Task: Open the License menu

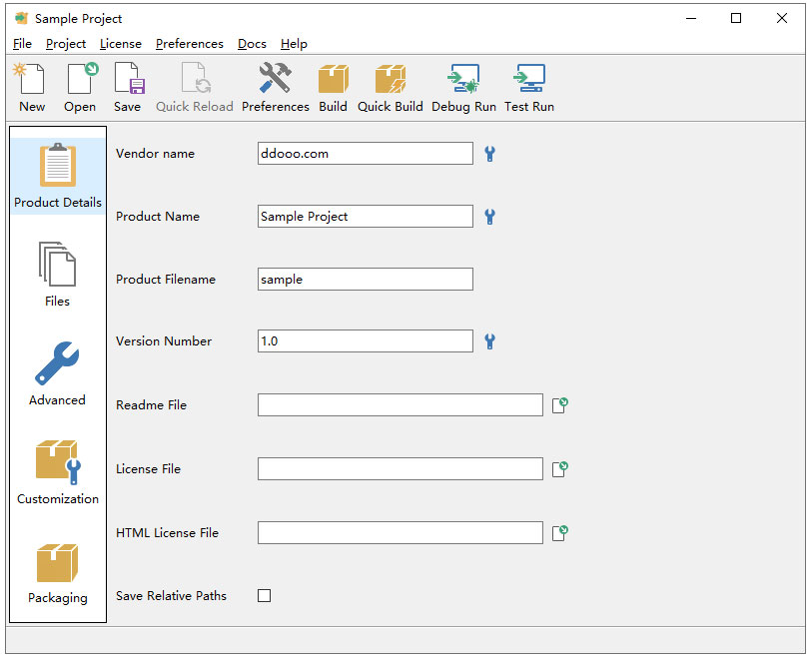Action: [121, 44]
